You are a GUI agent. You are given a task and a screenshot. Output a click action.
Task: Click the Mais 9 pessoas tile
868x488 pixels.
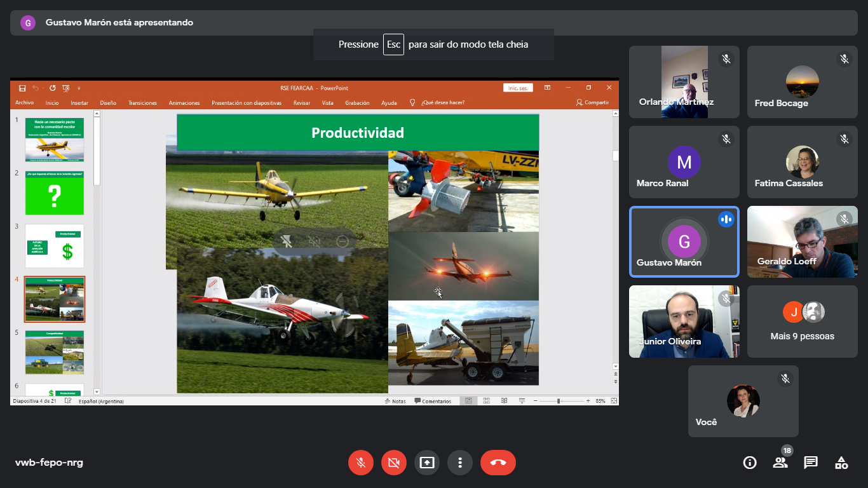coord(802,322)
